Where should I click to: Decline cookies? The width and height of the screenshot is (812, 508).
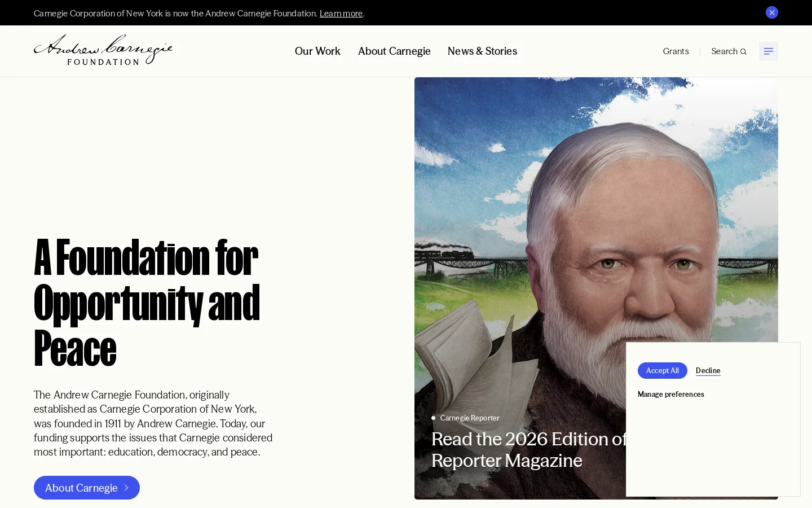[708, 370]
